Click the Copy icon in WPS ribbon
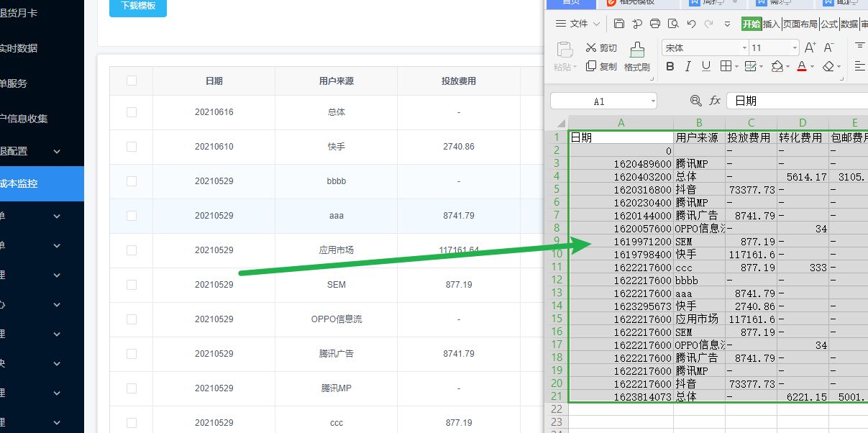Image resolution: width=868 pixels, height=433 pixels. coord(590,66)
